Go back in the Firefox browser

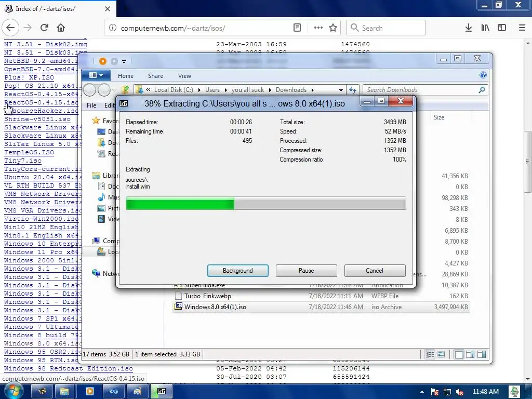click(10, 28)
